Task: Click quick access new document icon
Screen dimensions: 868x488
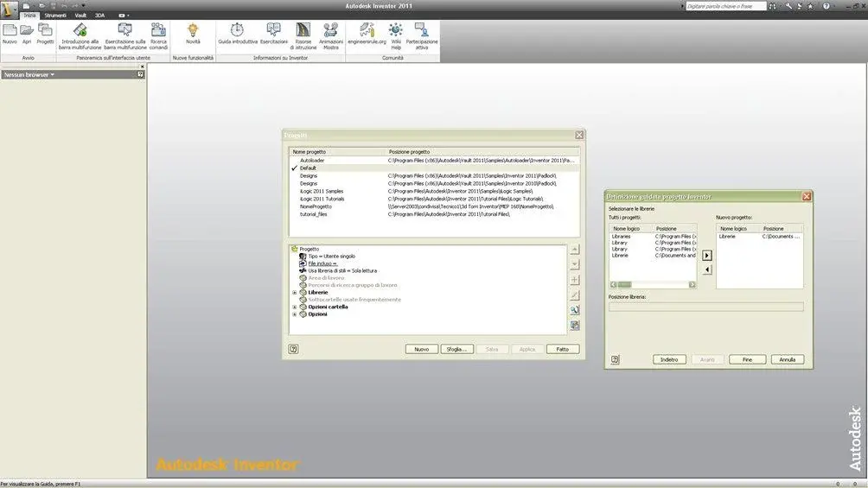Action: click(x=26, y=5)
